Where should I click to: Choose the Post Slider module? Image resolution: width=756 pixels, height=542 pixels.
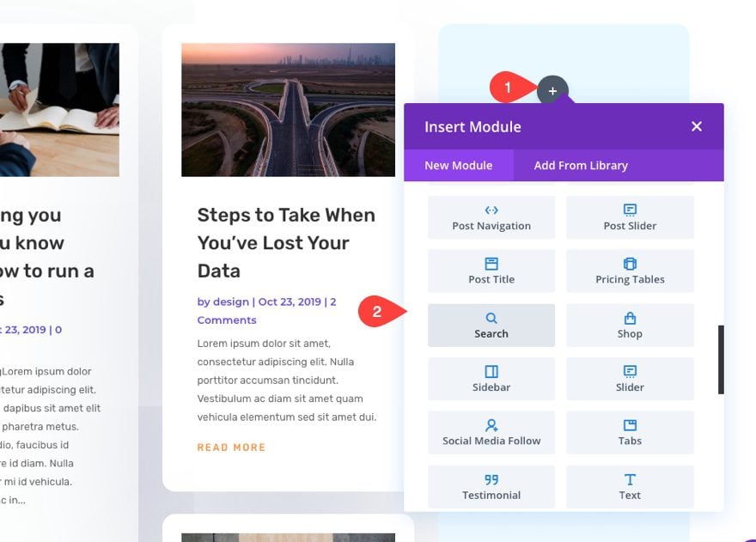click(630, 217)
